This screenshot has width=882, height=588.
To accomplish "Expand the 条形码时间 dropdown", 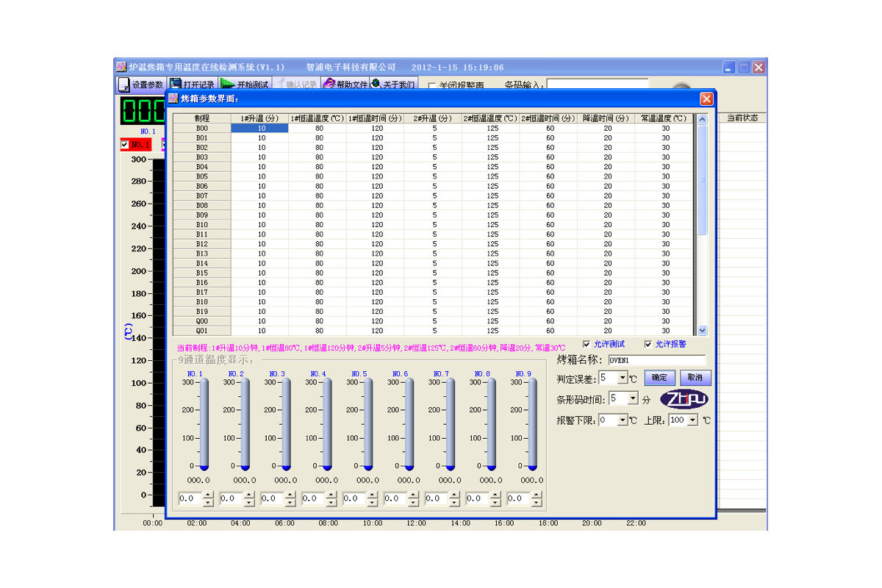I will click(x=633, y=398).
